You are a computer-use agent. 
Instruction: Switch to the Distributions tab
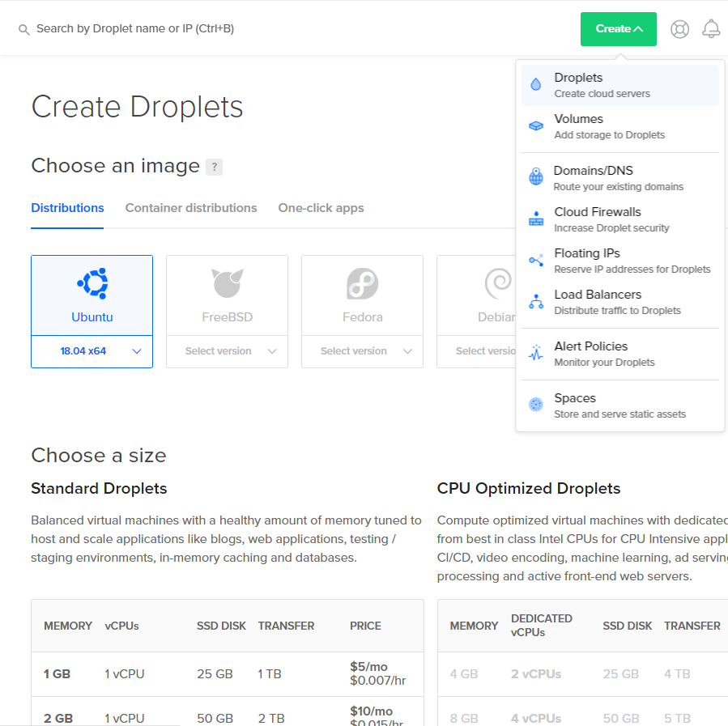click(67, 208)
